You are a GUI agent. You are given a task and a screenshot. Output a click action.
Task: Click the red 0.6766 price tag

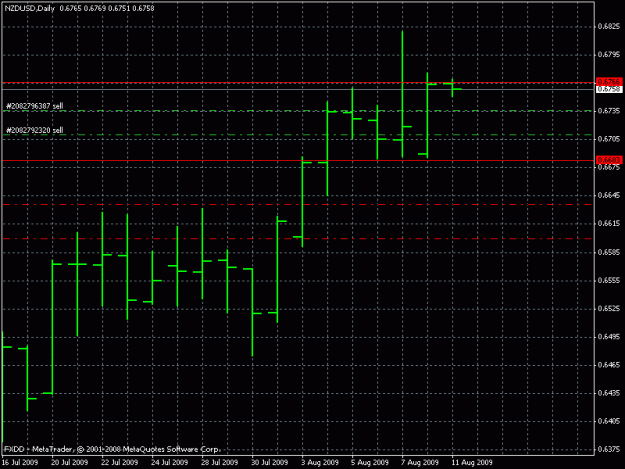pyautogui.click(x=609, y=82)
